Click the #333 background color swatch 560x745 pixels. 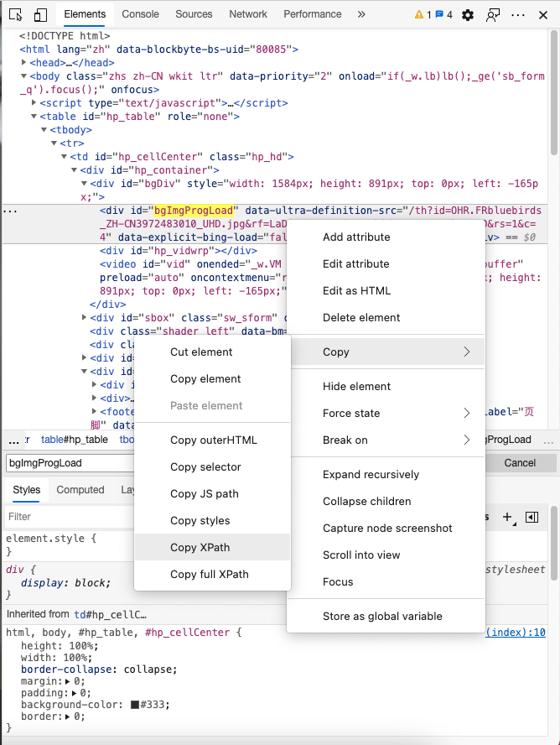pyautogui.click(x=135, y=704)
